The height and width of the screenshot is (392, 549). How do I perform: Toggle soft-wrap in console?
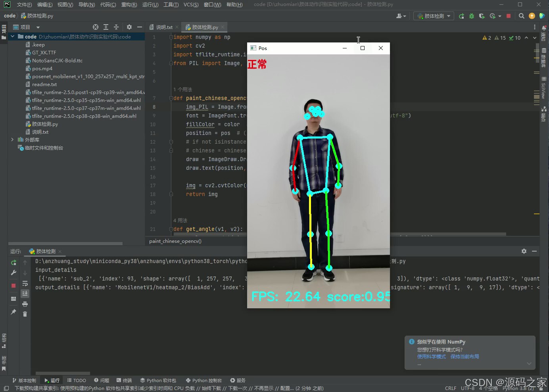coord(25,283)
